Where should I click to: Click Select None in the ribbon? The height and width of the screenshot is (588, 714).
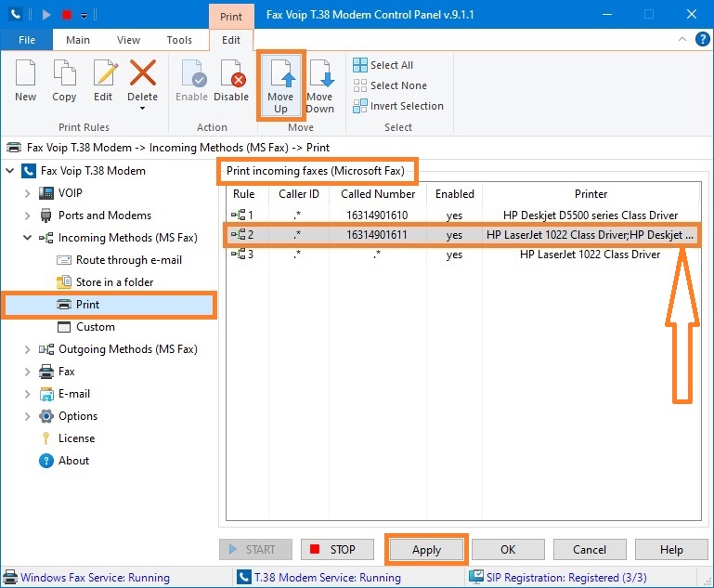click(x=390, y=85)
